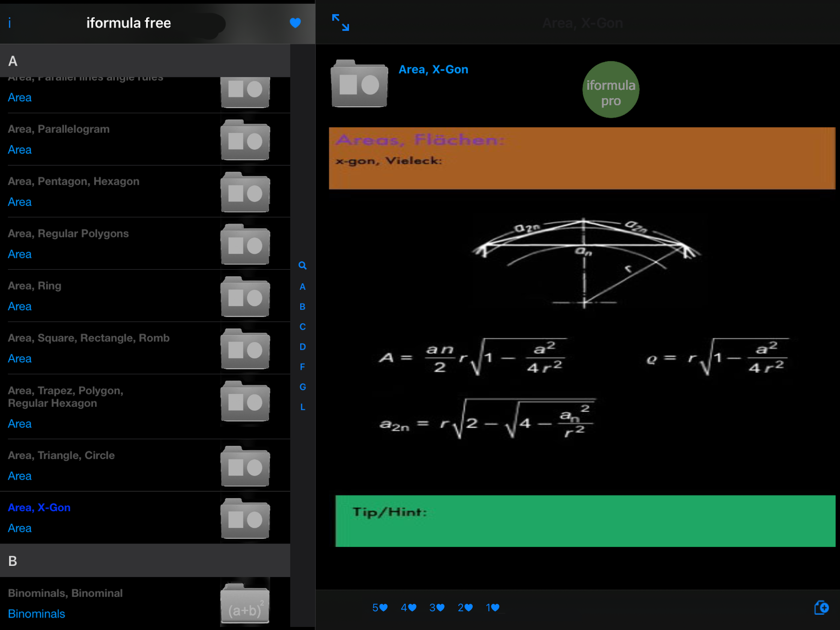Jump to index letter L
840x630 pixels.
(302, 407)
